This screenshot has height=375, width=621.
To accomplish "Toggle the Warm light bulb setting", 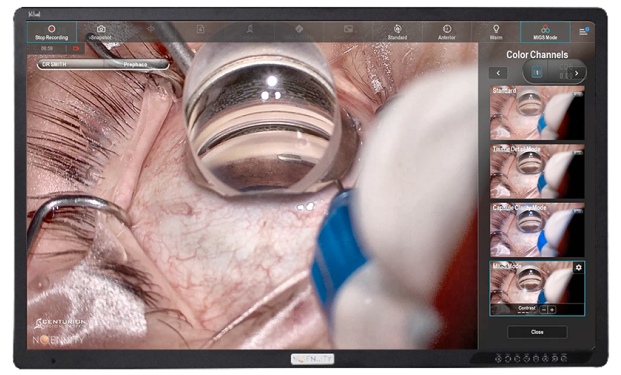I will pyautogui.click(x=496, y=32).
